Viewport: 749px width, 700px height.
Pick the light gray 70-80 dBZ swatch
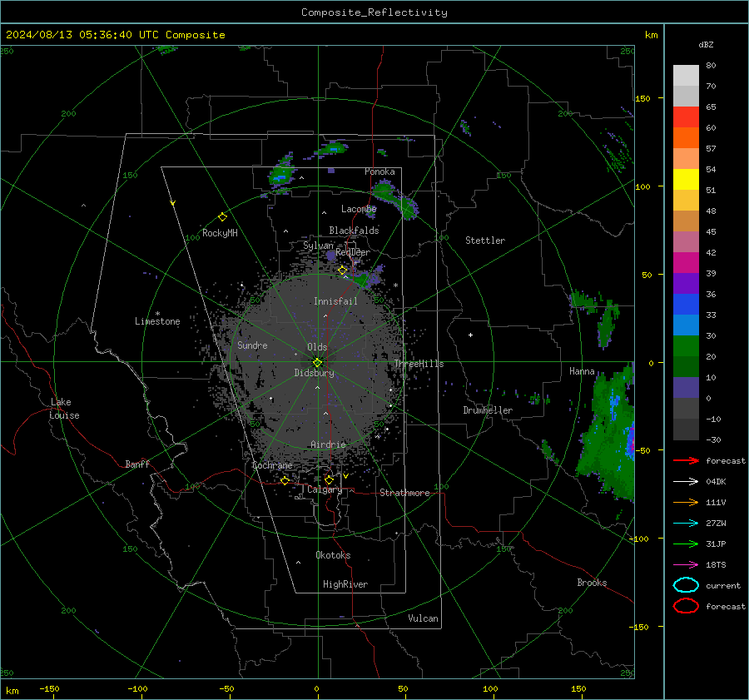point(686,76)
